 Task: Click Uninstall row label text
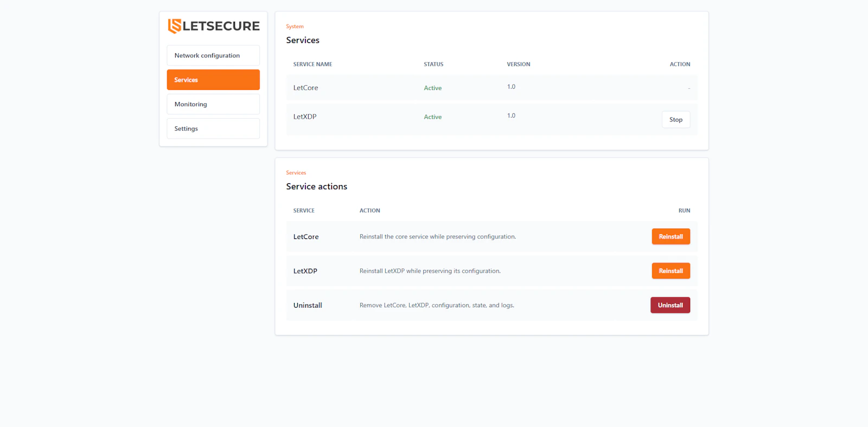point(308,305)
